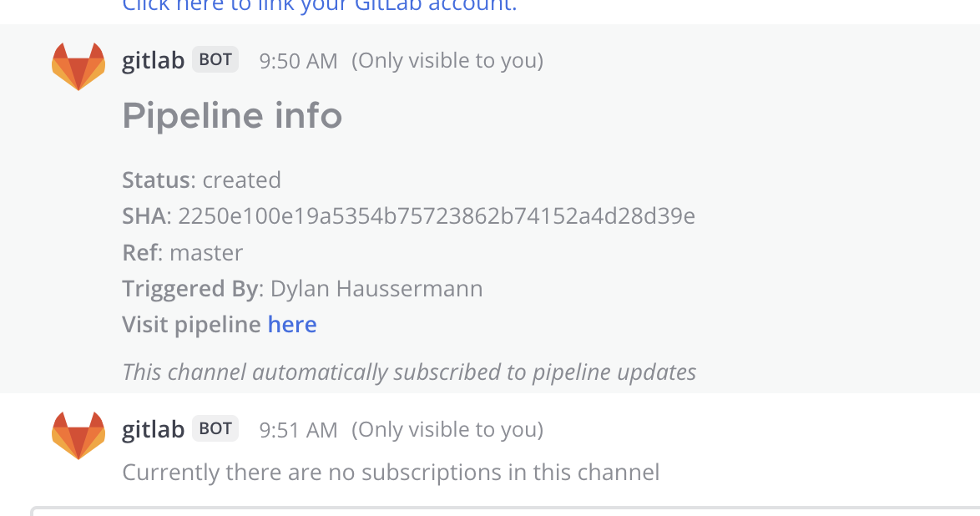Click the BOT badge in the second message
Viewport: 980px width, 516px height.
point(215,428)
